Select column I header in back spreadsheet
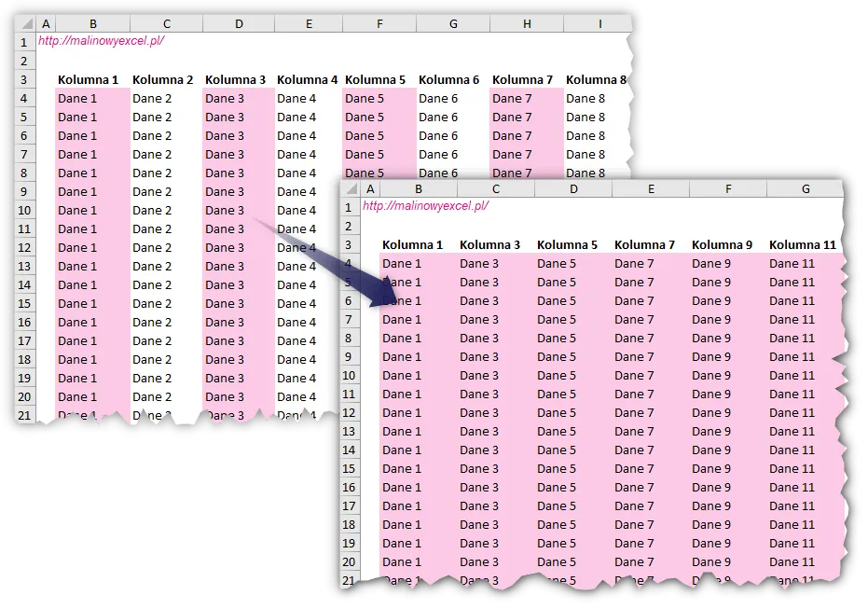The height and width of the screenshot is (609, 868). pos(599,23)
